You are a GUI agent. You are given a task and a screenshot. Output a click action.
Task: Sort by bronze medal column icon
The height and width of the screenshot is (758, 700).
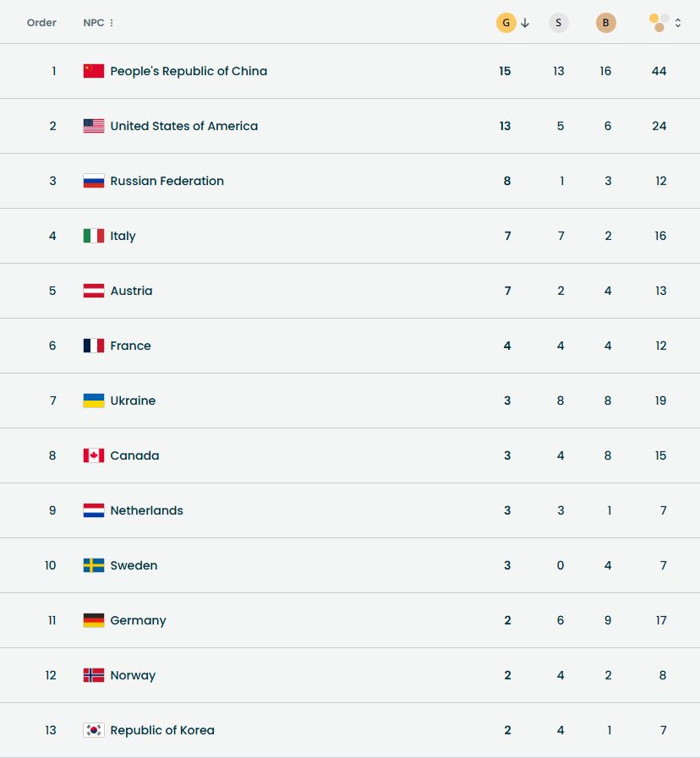point(605,23)
